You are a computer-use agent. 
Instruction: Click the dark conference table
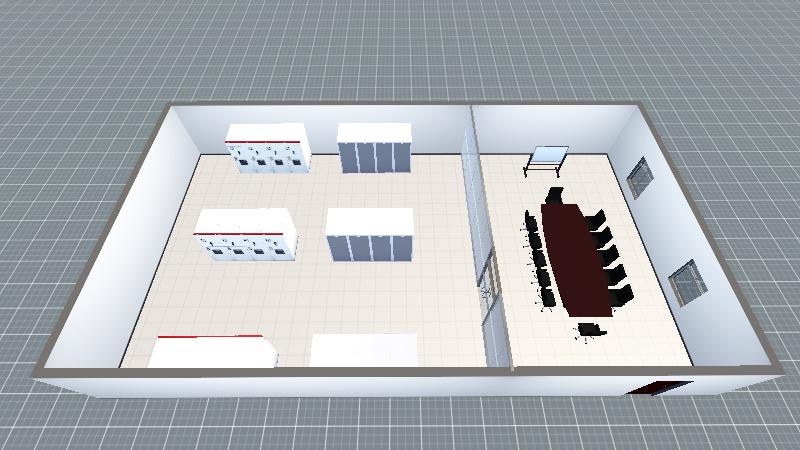(x=574, y=256)
